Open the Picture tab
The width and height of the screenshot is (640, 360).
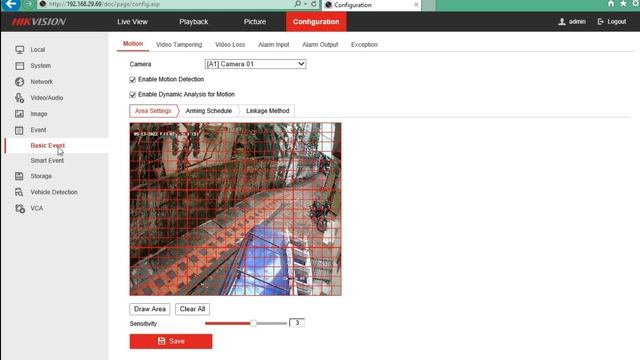(255, 22)
